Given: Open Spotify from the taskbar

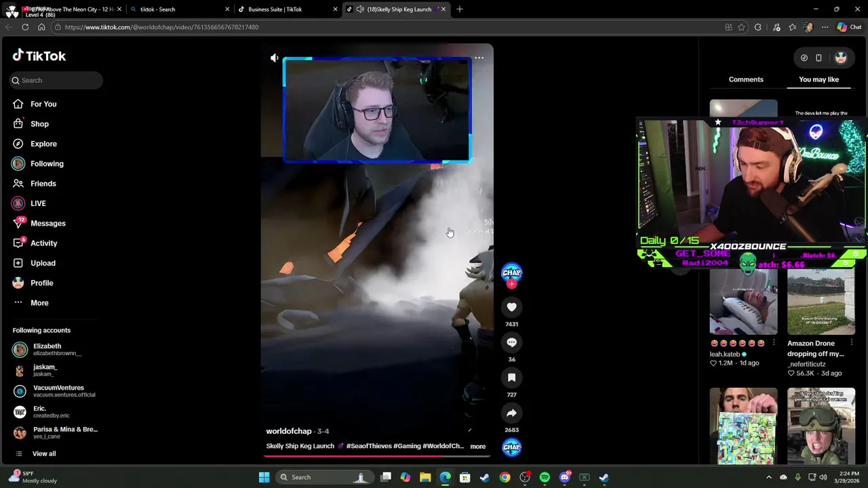Looking at the screenshot, I should tap(545, 477).
